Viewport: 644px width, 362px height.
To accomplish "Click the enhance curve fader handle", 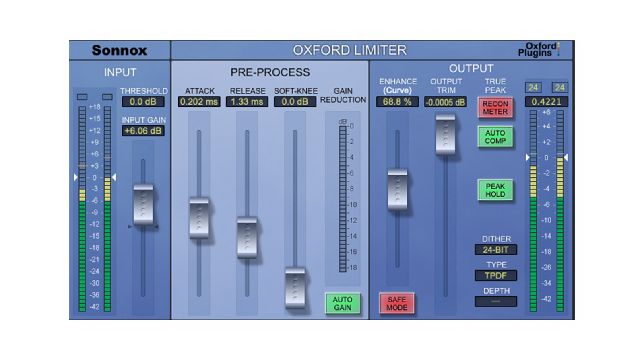I will tap(397, 189).
